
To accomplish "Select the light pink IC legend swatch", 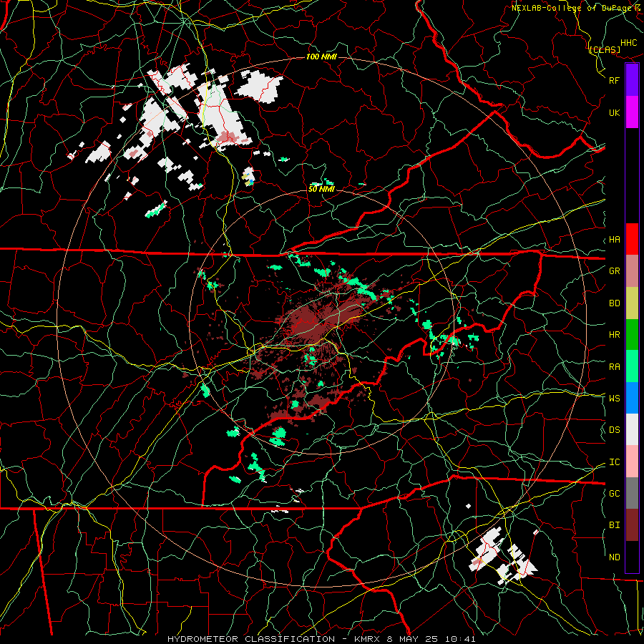I will point(632,462).
